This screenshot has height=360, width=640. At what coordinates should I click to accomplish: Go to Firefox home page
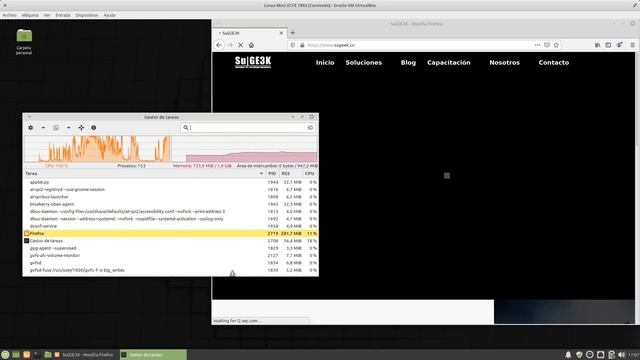point(251,45)
